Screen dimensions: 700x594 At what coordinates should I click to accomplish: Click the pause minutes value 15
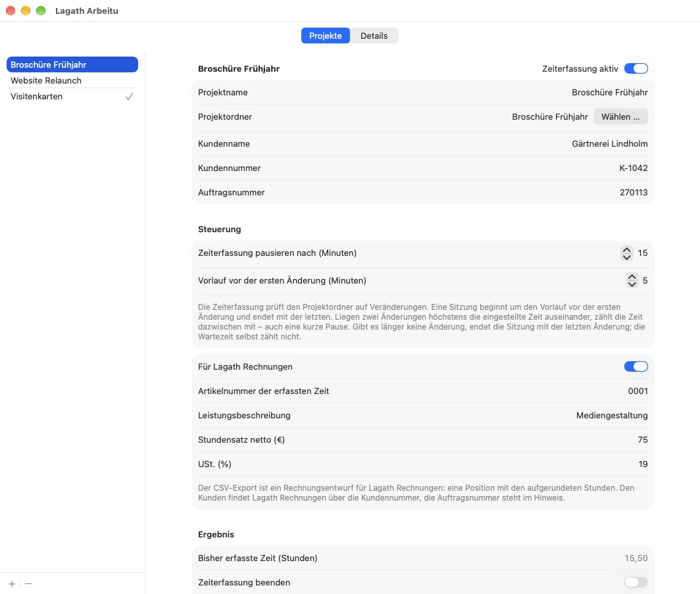[x=642, y=253]
